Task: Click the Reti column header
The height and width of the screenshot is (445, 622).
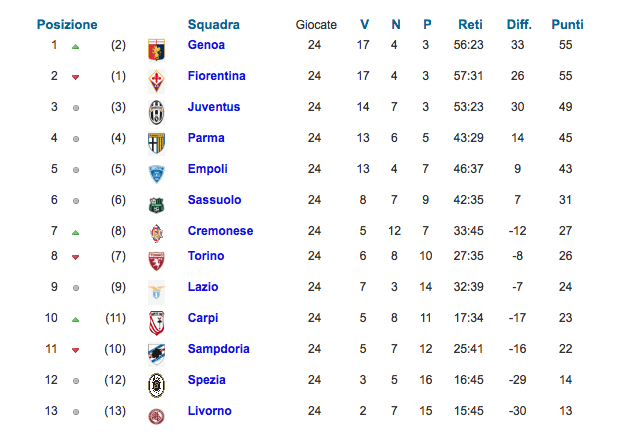Action: pos(471,24)
